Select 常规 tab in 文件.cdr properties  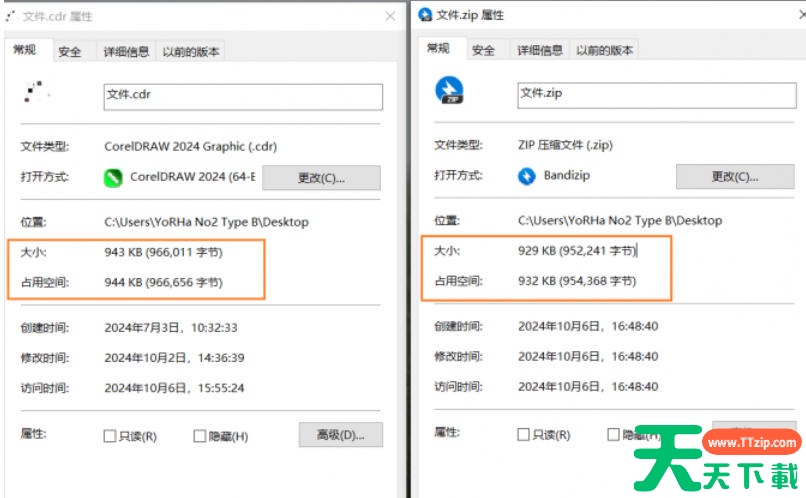[25, 50]
